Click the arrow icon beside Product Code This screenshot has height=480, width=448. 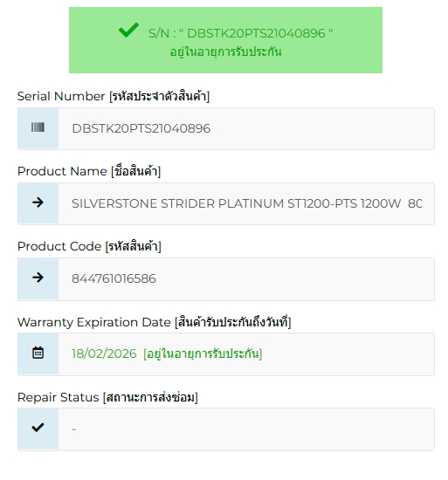tap(38, 278)
